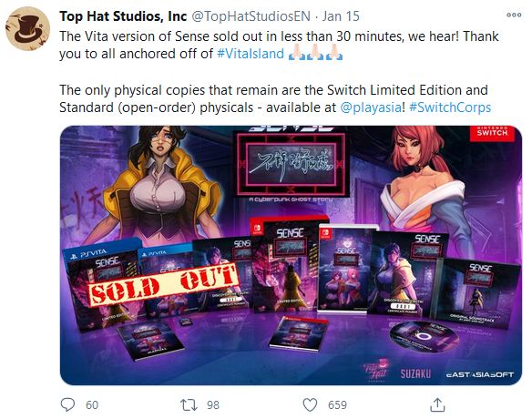Click the Suzaku logo in the image
Screen dimensions: 532x419
tap(415, 373)
